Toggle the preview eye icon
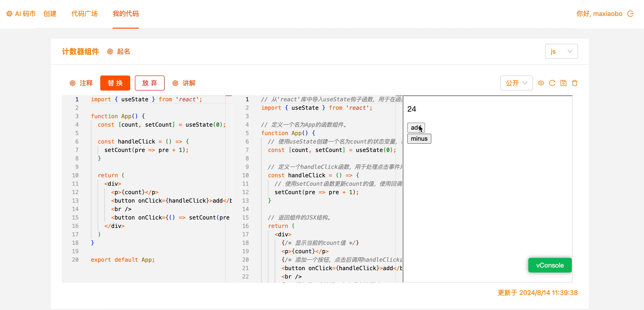Viewport: 644px width, 310px height. point(541,83)
